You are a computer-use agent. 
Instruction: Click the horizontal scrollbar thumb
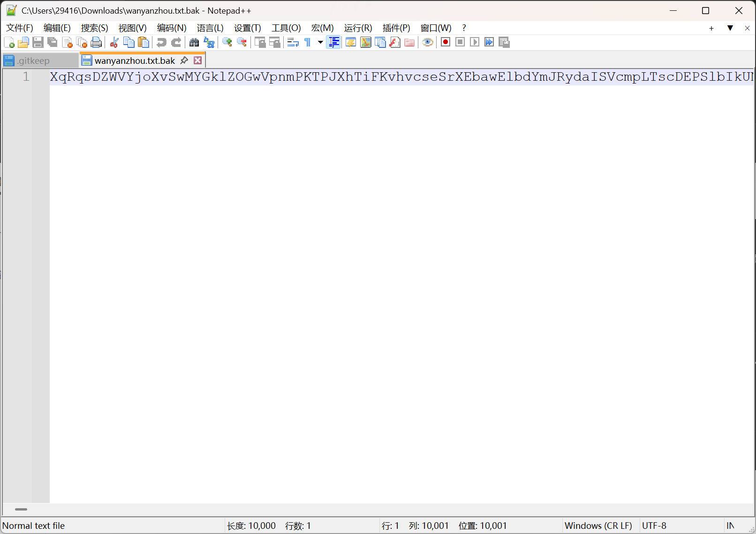coord(21,509)
